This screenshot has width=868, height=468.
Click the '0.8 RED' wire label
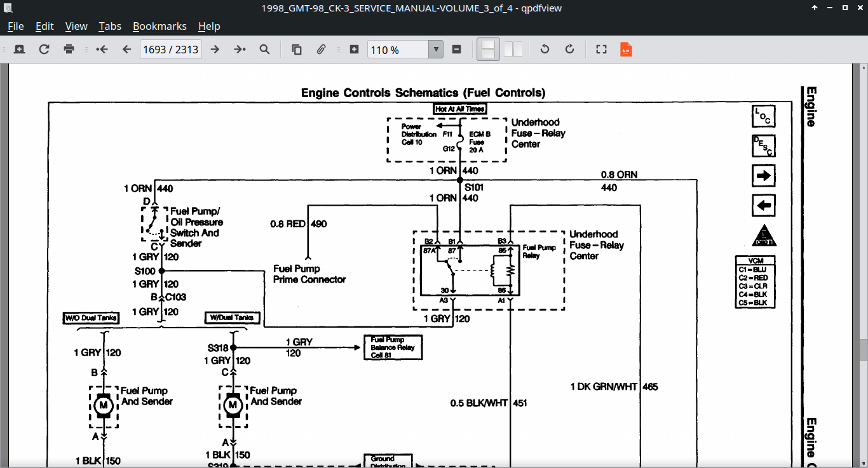tap(288, 224)
